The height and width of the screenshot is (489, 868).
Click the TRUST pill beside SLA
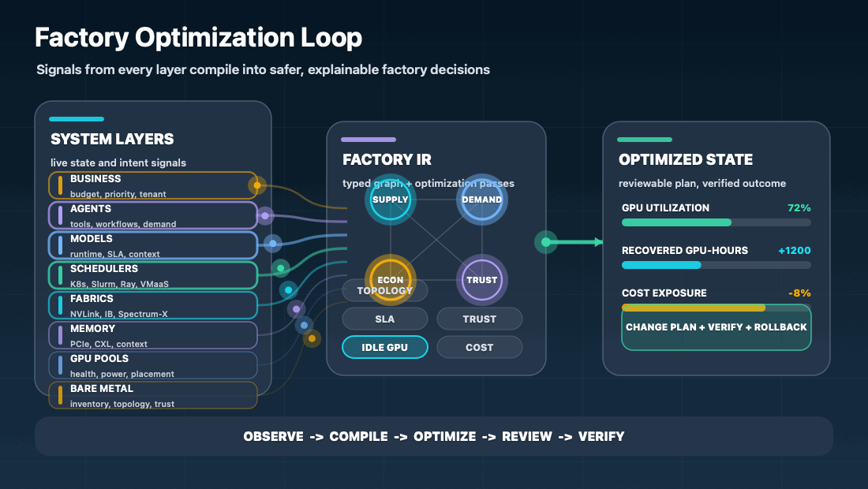coord(480,319)
